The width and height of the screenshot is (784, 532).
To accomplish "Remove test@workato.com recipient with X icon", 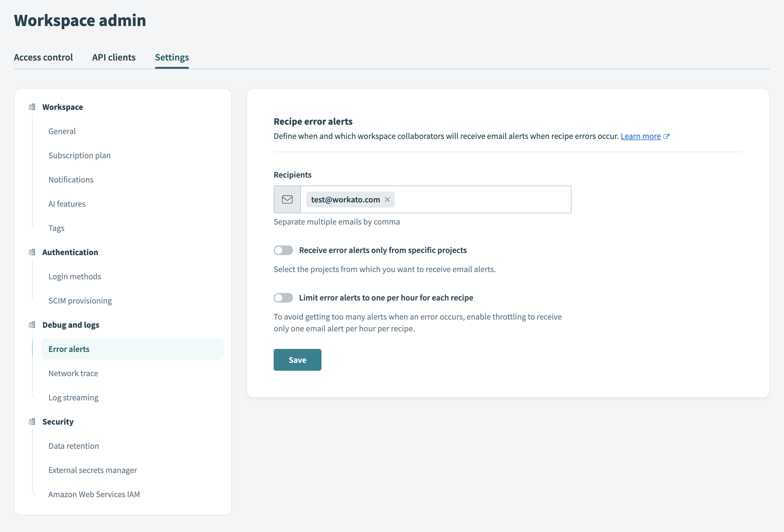I will click(387, 199).
